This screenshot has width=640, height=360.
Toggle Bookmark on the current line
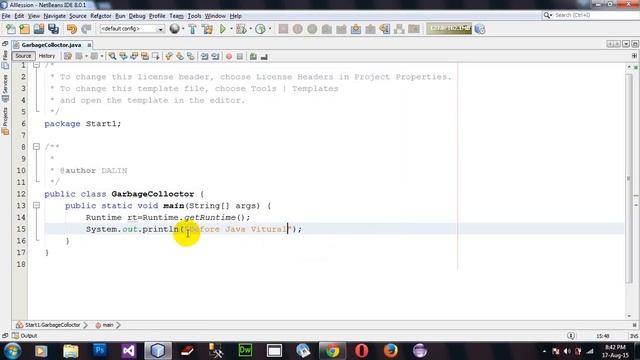tap(191, 56)
